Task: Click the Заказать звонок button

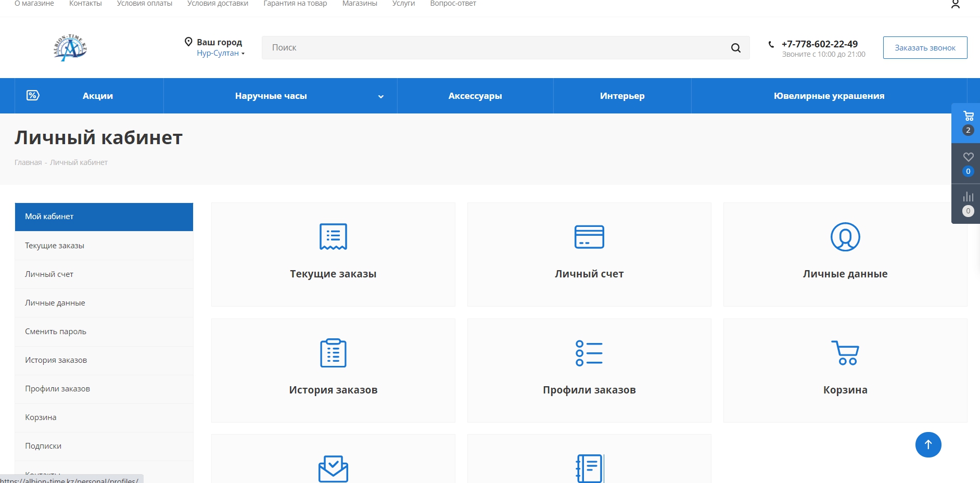Action: [925, 48]
